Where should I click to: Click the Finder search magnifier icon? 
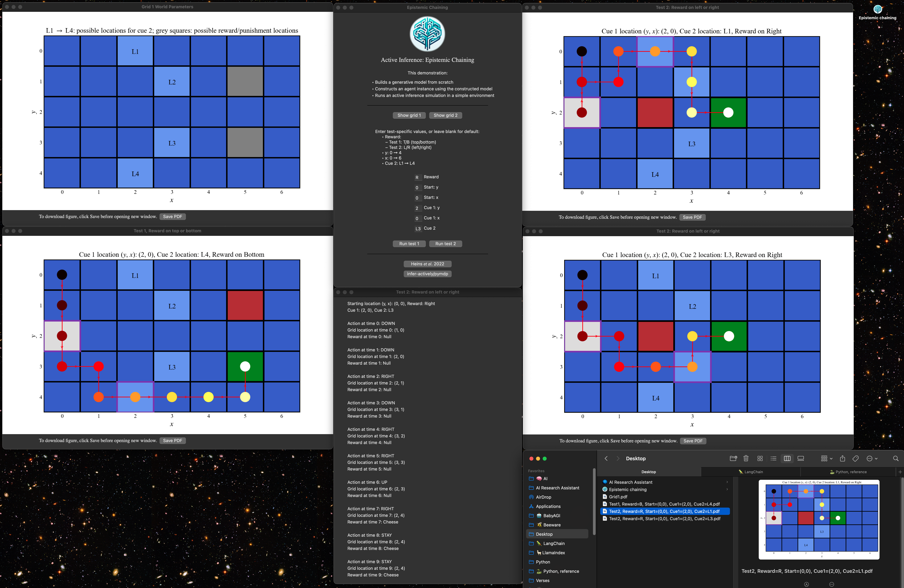pos(896,458)
